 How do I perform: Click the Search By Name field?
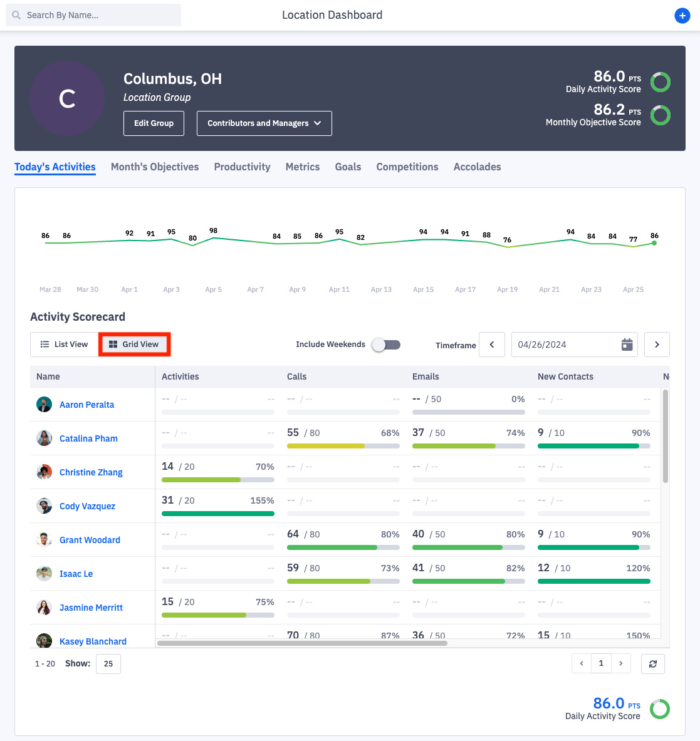[93, 15]
